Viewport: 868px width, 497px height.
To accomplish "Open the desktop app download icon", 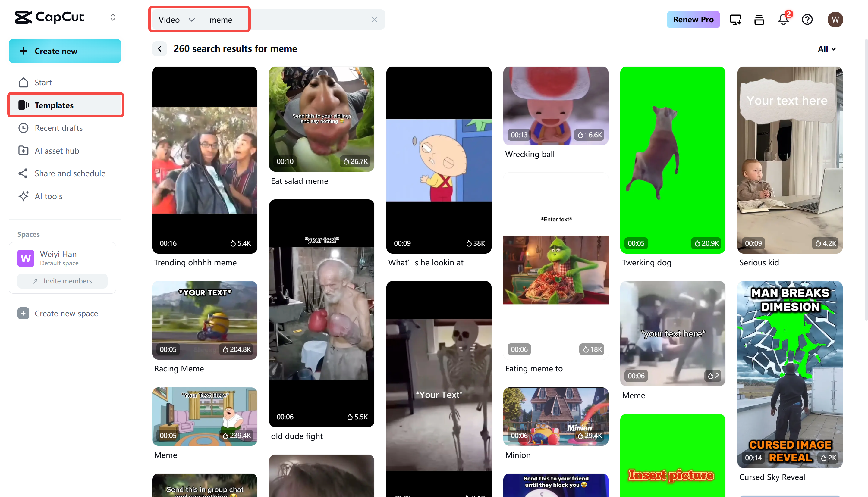I will point(735,20).
